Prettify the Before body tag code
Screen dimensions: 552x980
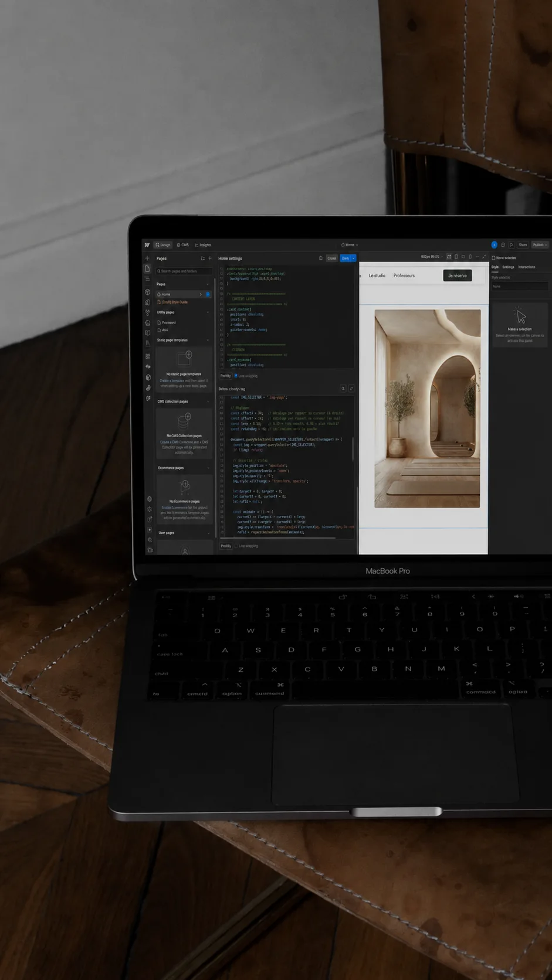(x=226, y=546)
